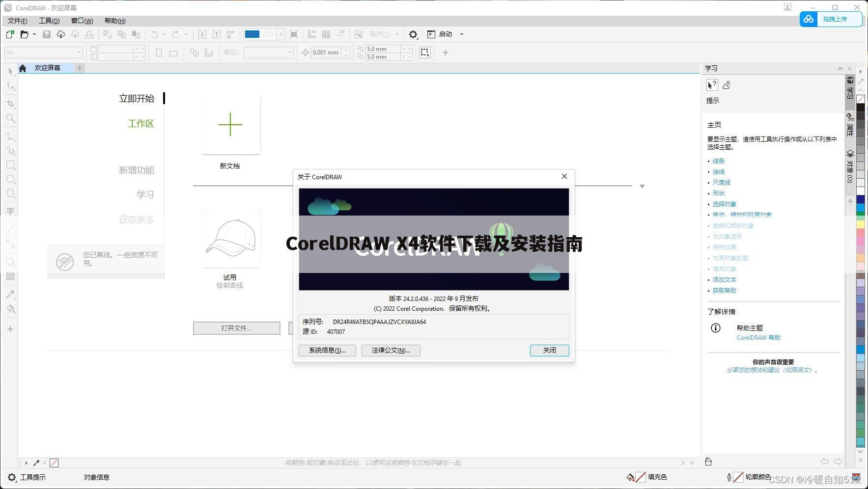Open the 线条 hint link

tap(719, 161)
